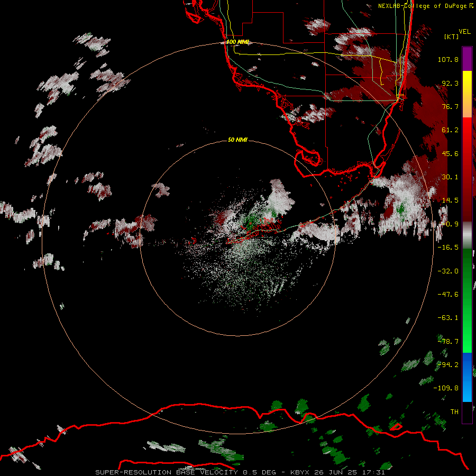Click the TH label on the legend

coord(454,411)
